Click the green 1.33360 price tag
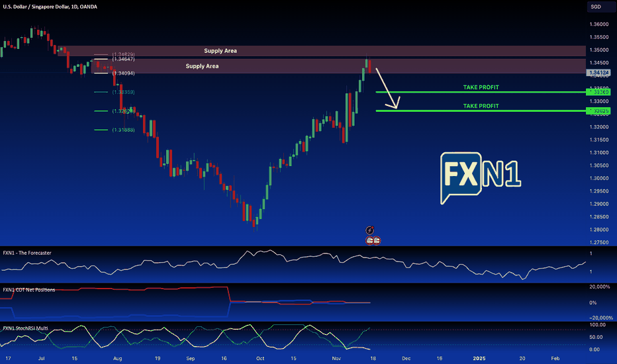 pyautogui.click(x=598, y=92)
